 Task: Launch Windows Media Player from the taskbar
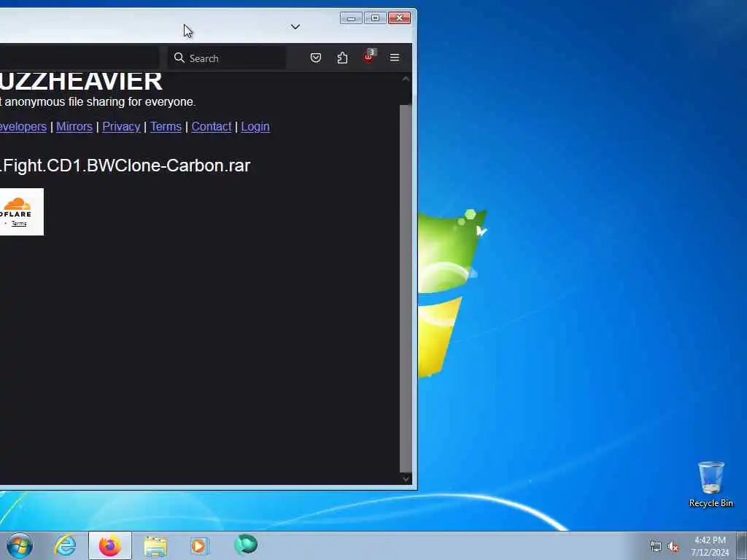[x=200, y=545]
